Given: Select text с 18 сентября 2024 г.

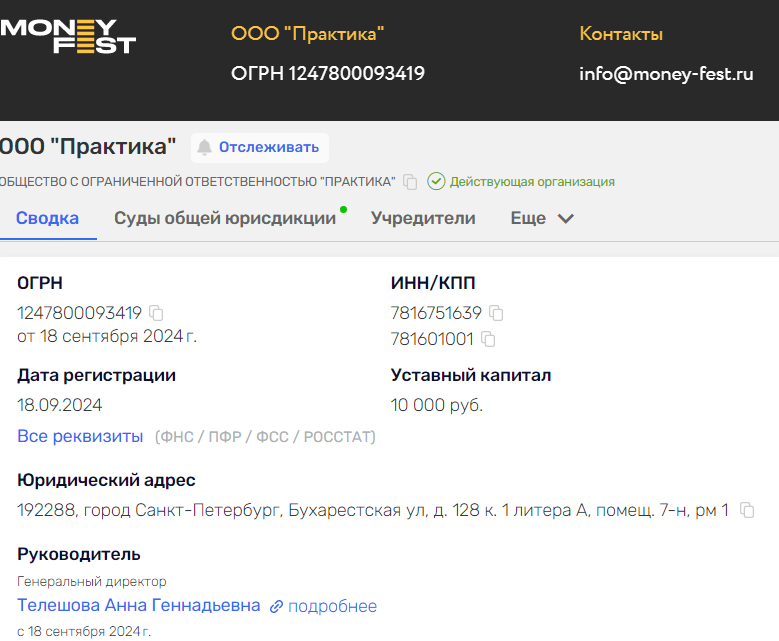Looking at the screenshot, I should (x=84, y=632).
